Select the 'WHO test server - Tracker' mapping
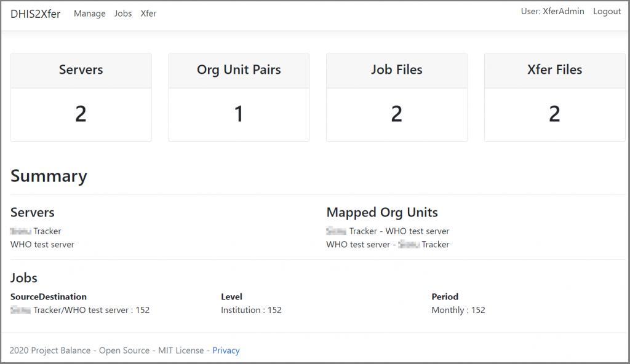630x364 pixels. [x=388, y=244]
